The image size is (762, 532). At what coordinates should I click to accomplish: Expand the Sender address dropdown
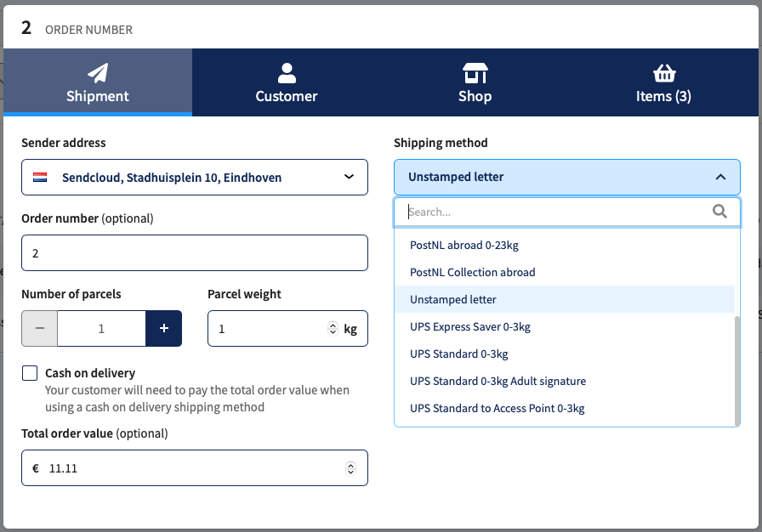pyautogui.click(x=195, y=177)
